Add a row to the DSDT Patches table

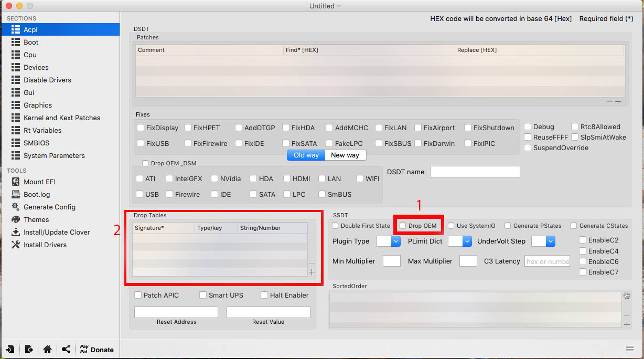618,101
